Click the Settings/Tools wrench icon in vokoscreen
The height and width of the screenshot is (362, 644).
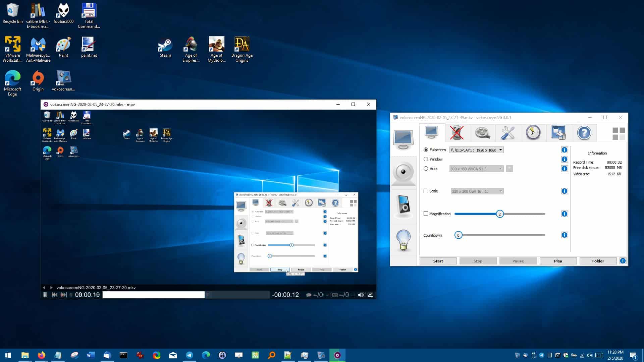(x=508, y=133)
